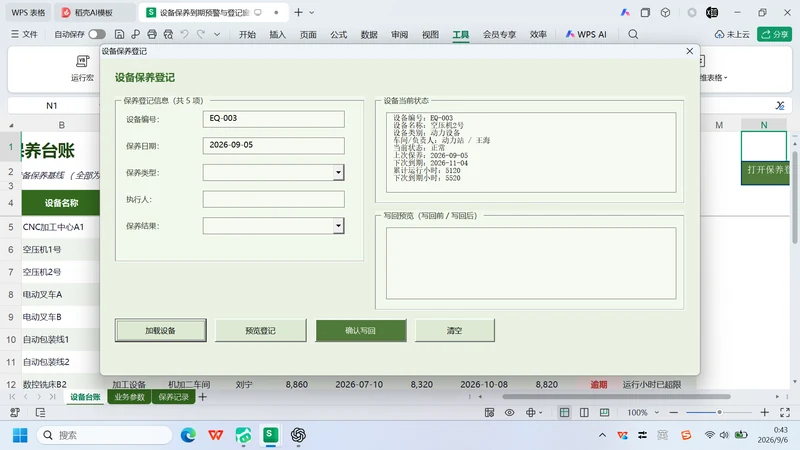Image resolution: width=800 pixels, height=450 pixels.
Task: Switch to the 稻壳AI模板 tab
Action: coord(94,12)
